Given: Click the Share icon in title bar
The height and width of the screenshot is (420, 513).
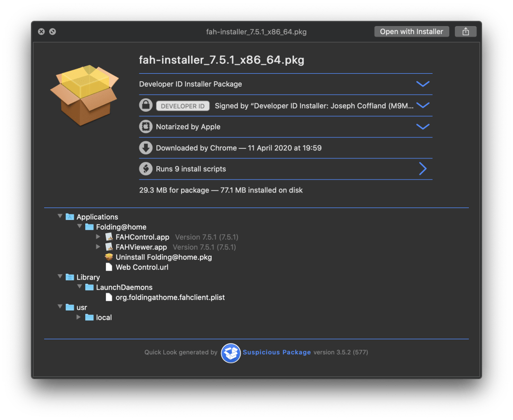Looking at the screenshot, I should coord(465,32).
